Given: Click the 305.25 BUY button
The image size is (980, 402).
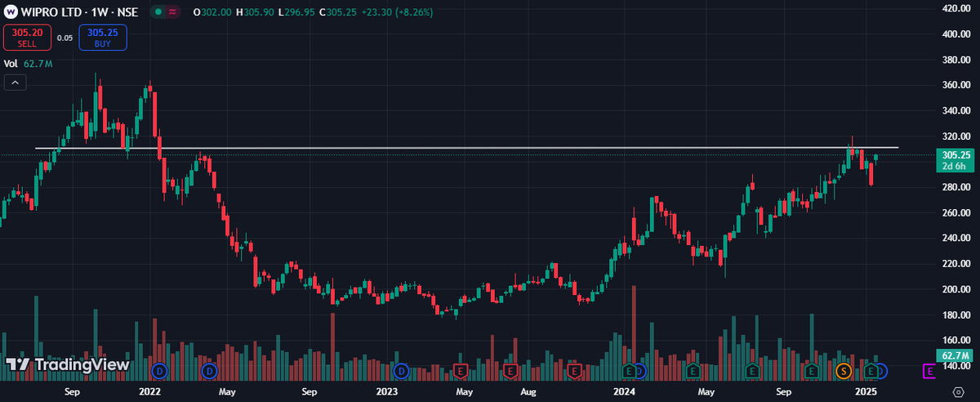Looking at the screenshot, I should (102, 38).
